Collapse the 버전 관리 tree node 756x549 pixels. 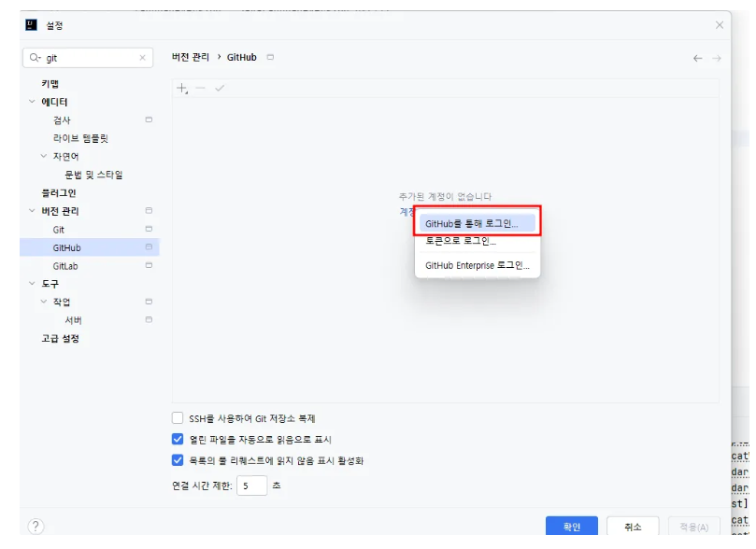coord(32,211)
